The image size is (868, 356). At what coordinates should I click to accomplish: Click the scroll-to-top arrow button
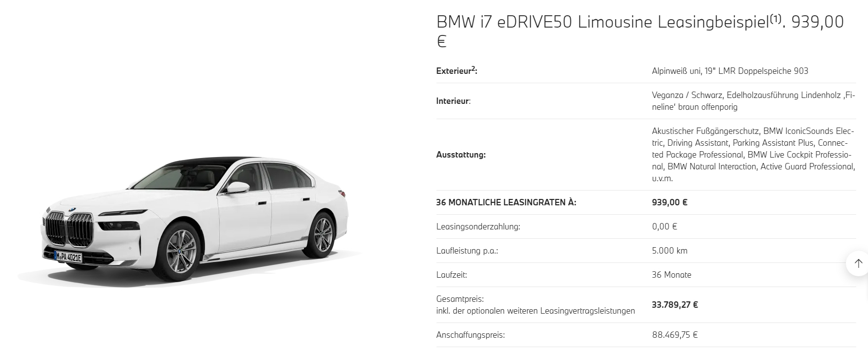858,263
